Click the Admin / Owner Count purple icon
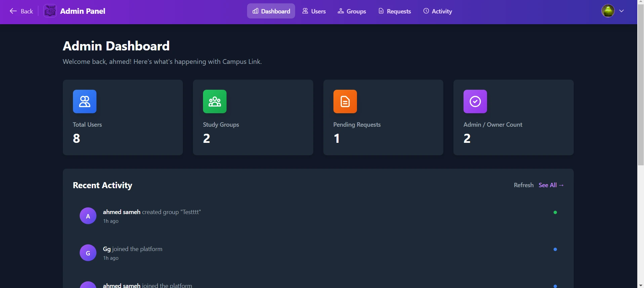Screen dimensions: 644x288 point(475,101)
